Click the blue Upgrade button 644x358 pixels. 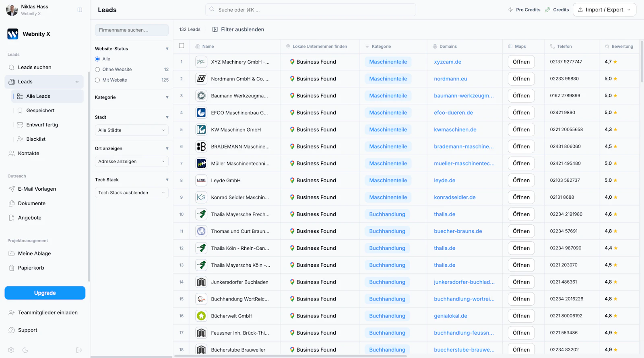point(45,293)
